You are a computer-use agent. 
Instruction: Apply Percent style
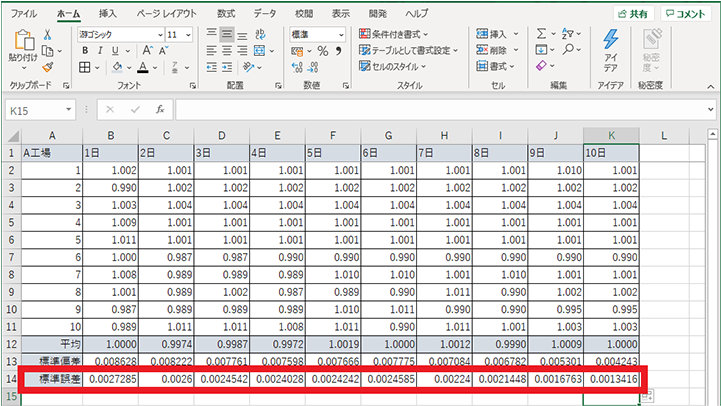[x=323, y=51]
